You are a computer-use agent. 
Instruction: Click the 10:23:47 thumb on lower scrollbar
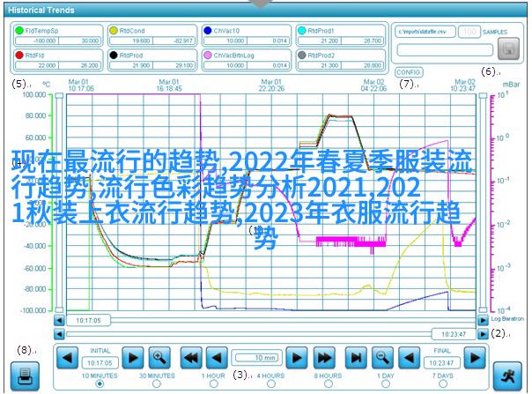pyautogui.click(x=454, y=334)
